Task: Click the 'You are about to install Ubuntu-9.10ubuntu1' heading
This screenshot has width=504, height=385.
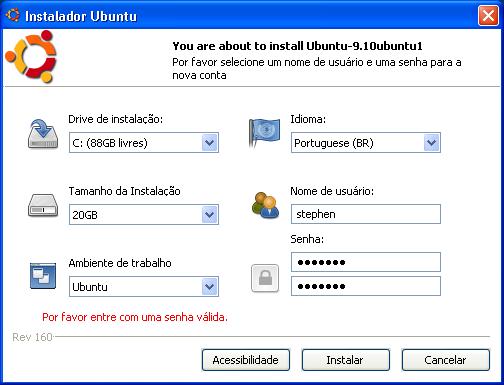Action: (x=297, y=46)
